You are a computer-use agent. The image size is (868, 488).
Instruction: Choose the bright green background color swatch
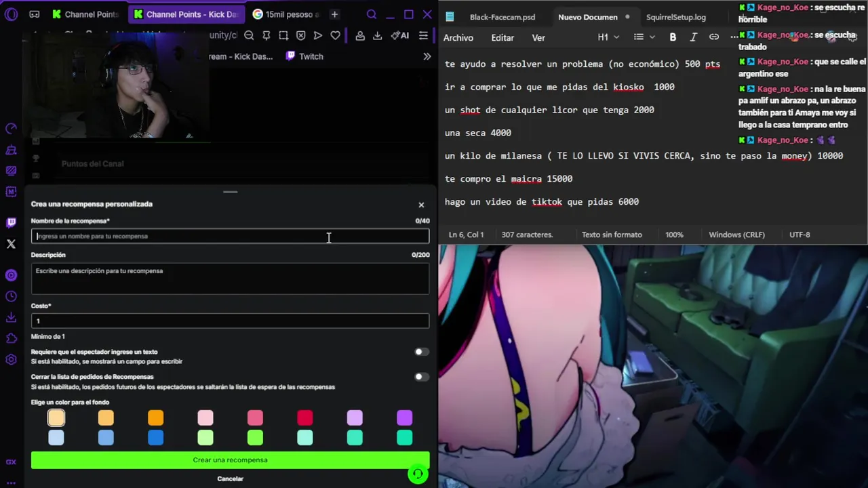tap(255, 438)
